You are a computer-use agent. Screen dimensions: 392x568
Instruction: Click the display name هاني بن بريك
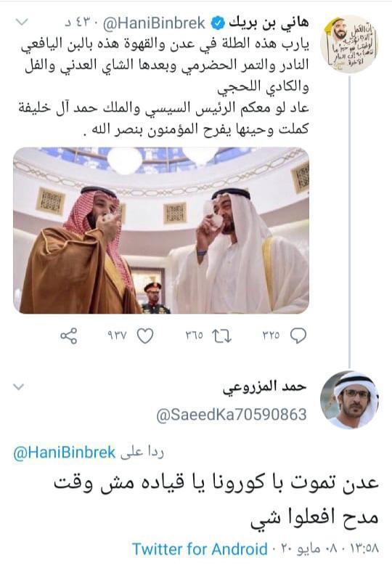click(268, 23)
